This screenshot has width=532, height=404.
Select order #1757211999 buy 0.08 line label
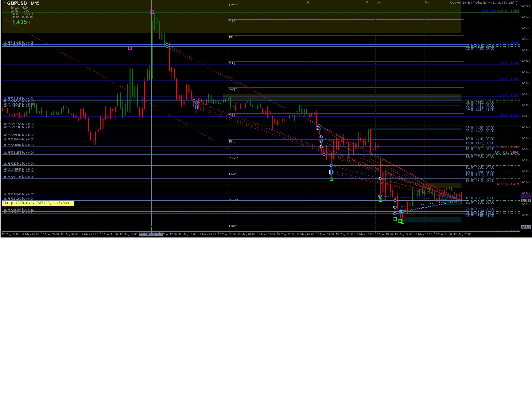click(19, 99)
